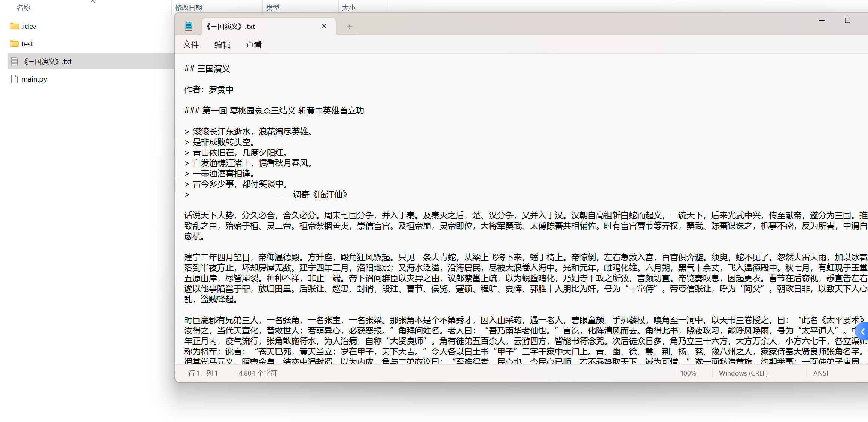Screen dimensions: 868x422
Task: Click the ANSI encoding status entry
Action: [821, 373]
